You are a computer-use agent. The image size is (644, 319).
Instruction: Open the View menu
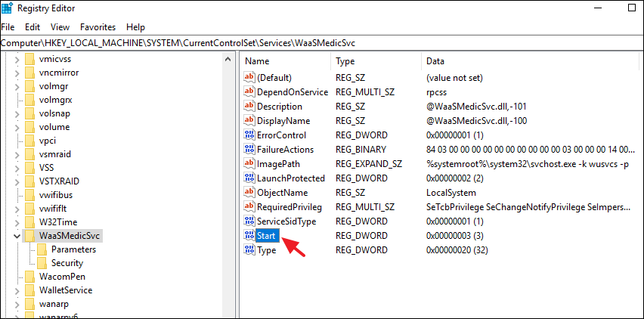[60, 27]
